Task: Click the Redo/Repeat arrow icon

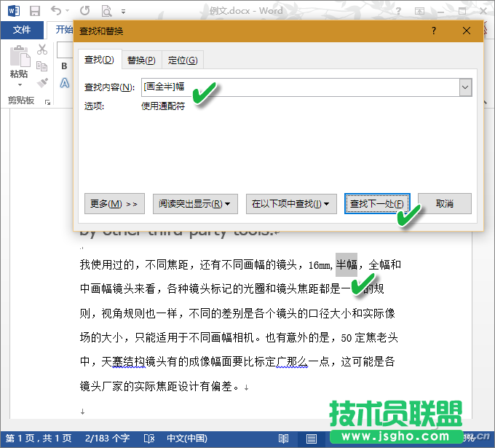Action: point(84,11)
